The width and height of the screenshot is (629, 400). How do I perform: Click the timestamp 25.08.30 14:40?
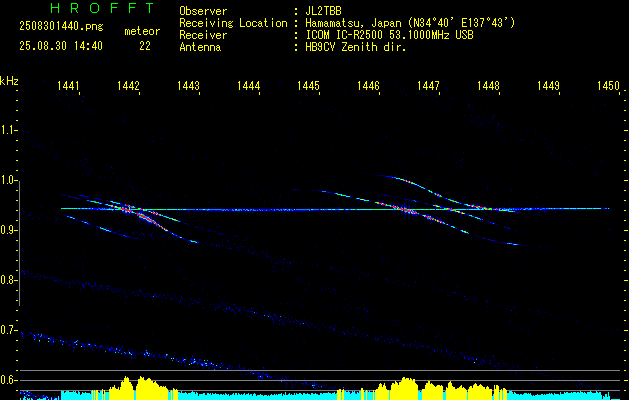point(61,46)
